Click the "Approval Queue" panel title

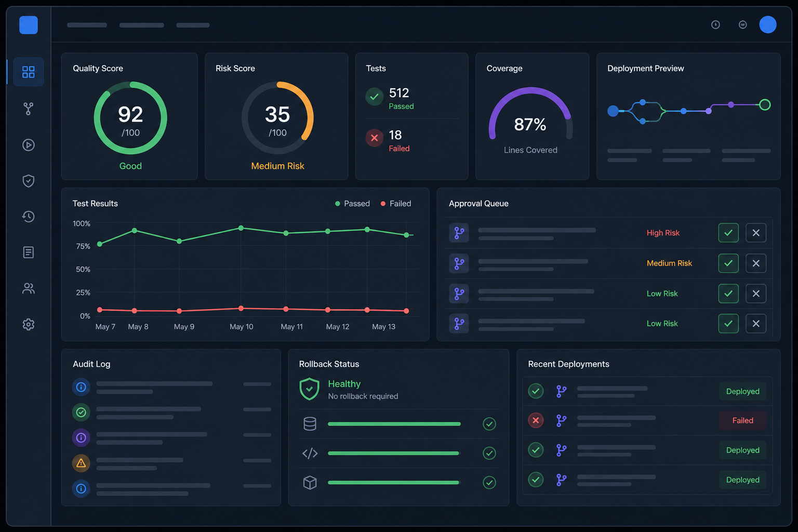tap(478, 204)
